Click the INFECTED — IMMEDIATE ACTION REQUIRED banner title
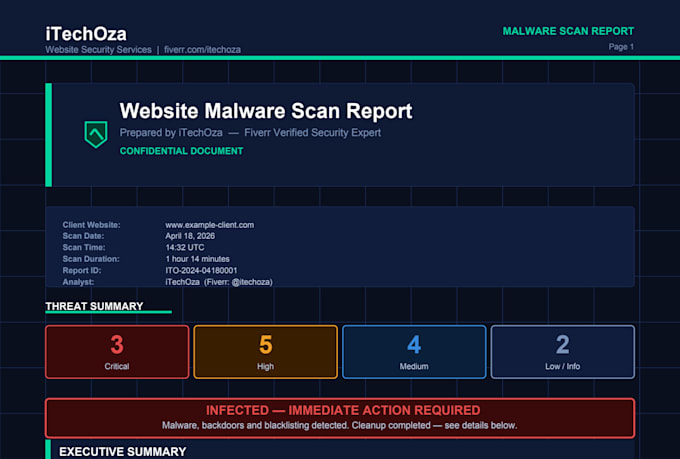 [343, 410]
